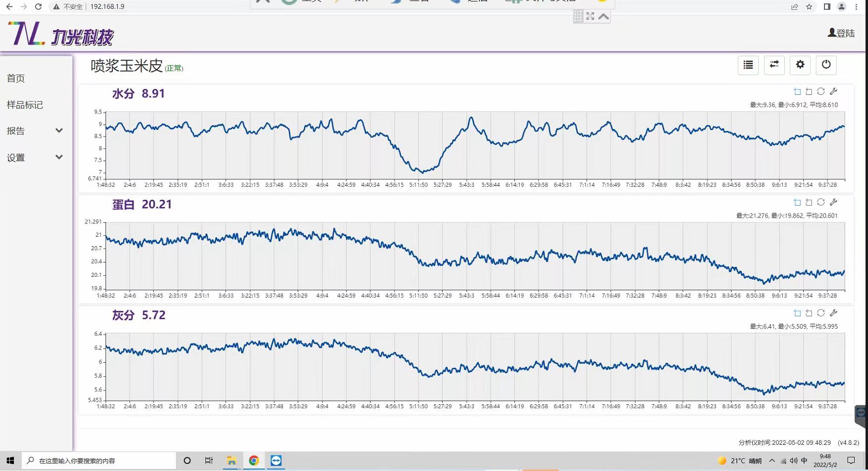Screen dimensions: 868x471
Task: Click the power button
Action: click(826, 65)
